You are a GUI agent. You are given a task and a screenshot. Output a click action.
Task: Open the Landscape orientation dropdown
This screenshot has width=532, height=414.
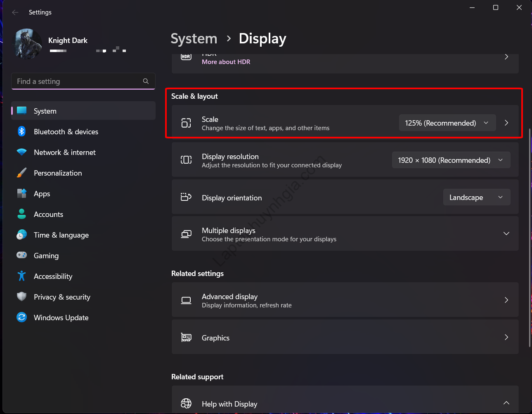(x=477, y=197)
